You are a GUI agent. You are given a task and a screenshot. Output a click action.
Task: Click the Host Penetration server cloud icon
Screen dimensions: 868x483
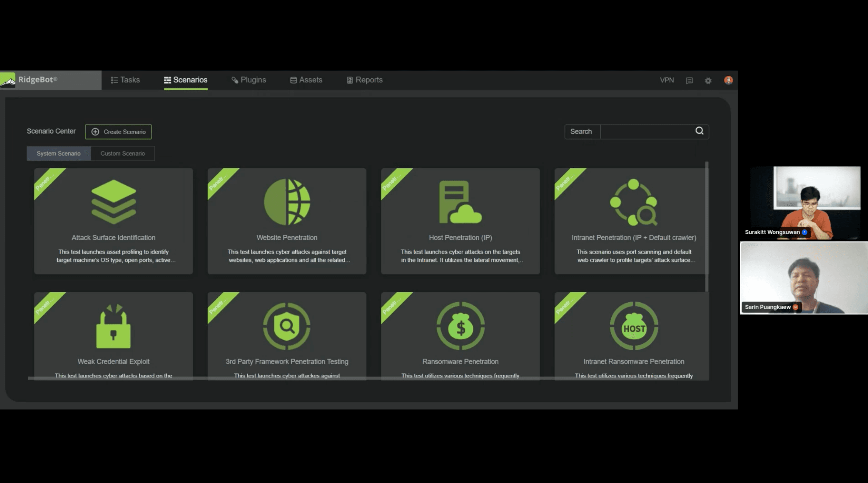point(460,202)
